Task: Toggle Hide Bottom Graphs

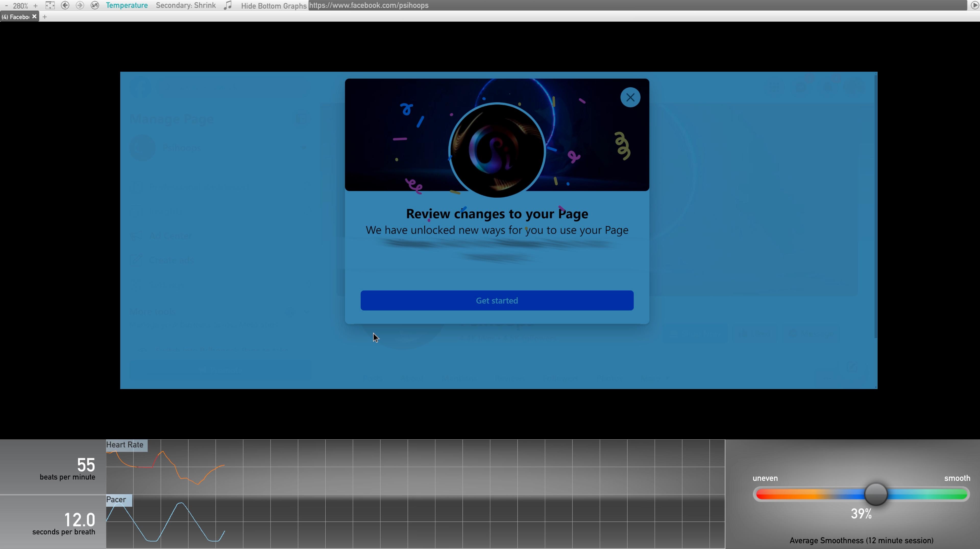Action: (274, 6)
